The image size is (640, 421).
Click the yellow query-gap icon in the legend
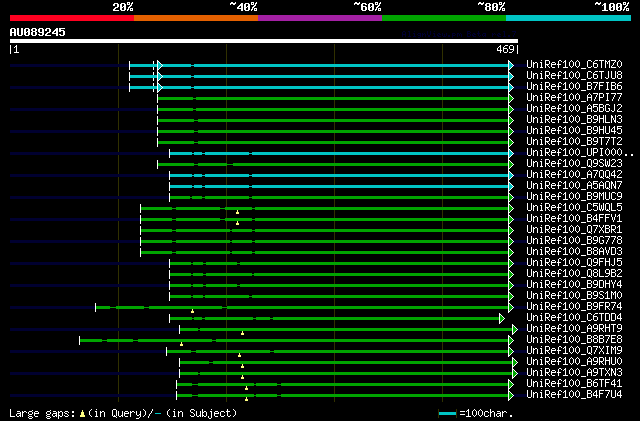click(x=82, y=414)
